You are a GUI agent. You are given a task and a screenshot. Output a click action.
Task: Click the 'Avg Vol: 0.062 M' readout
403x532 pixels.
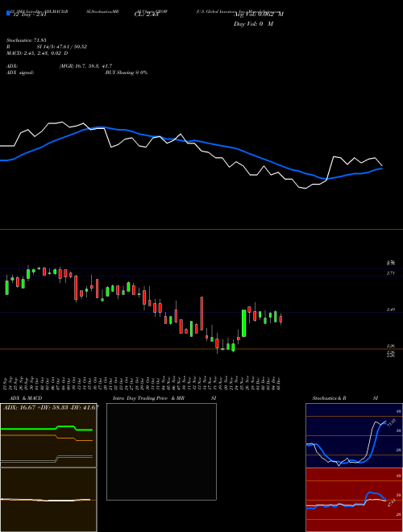(259, 15)
